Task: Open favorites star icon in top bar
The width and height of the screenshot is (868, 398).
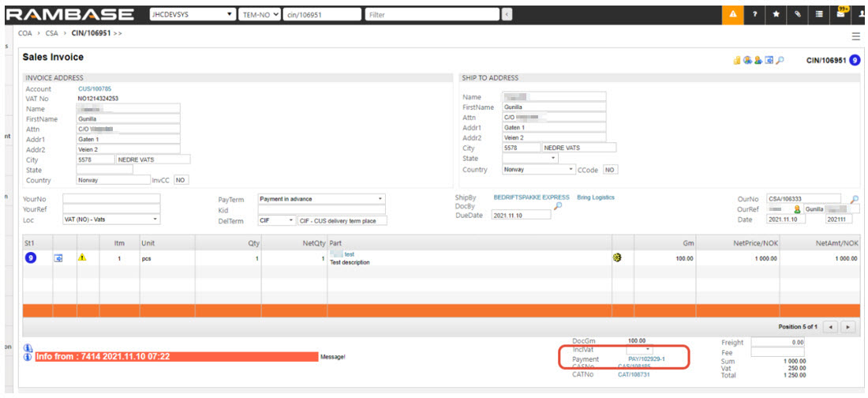Action: (777, 14)
